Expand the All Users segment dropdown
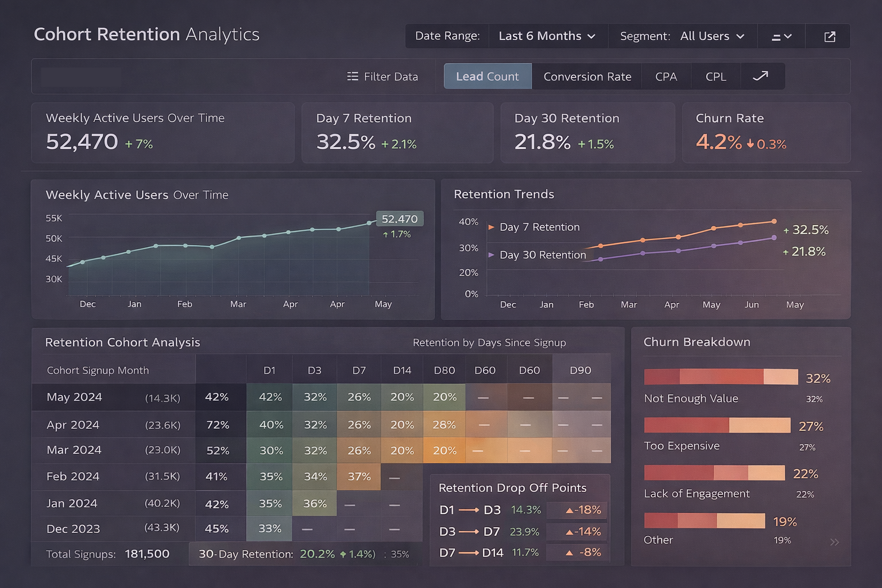This screenshot has width=882, height=588. coord(712,36)
